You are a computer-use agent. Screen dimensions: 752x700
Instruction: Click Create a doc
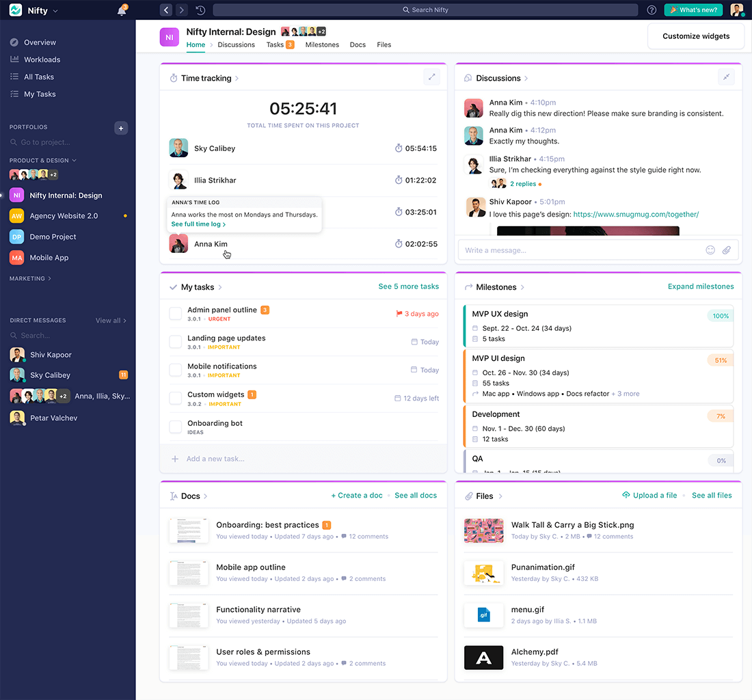[x=357, y=496]
